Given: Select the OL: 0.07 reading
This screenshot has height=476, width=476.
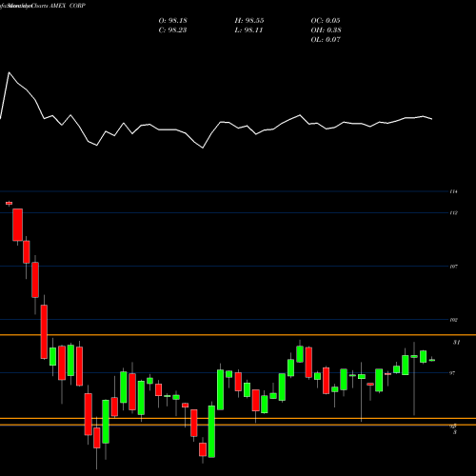Looking at the screenshot, I should click(x=326, y=40).
